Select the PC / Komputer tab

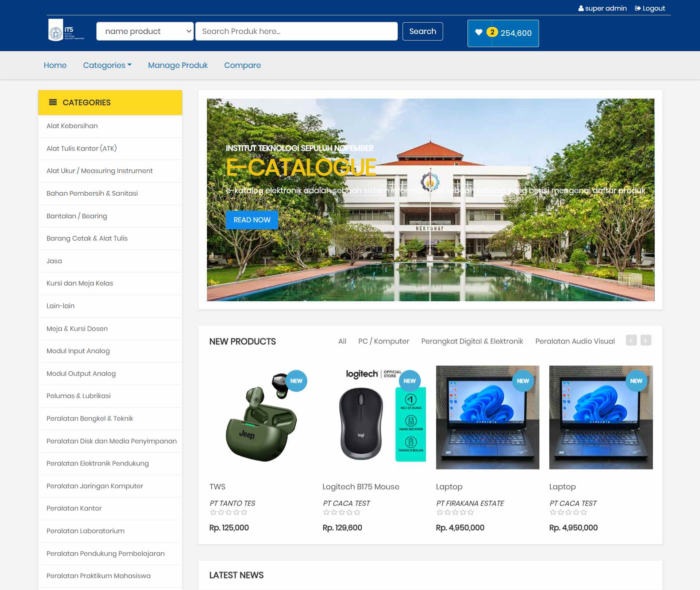tap(384, 341)
